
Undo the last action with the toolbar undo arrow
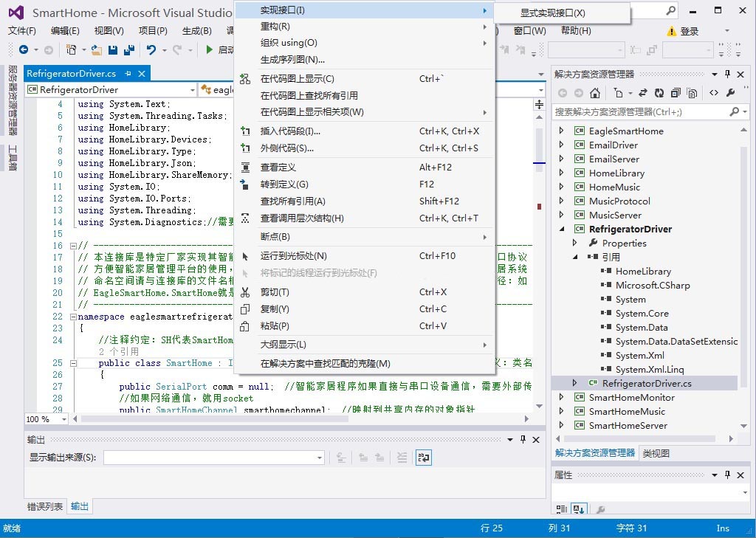click(151, 49)
